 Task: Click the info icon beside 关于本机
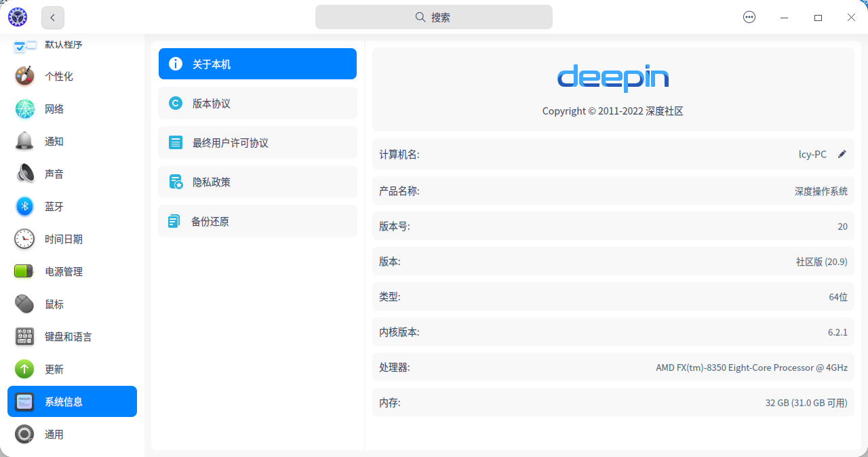click(176, 64)
